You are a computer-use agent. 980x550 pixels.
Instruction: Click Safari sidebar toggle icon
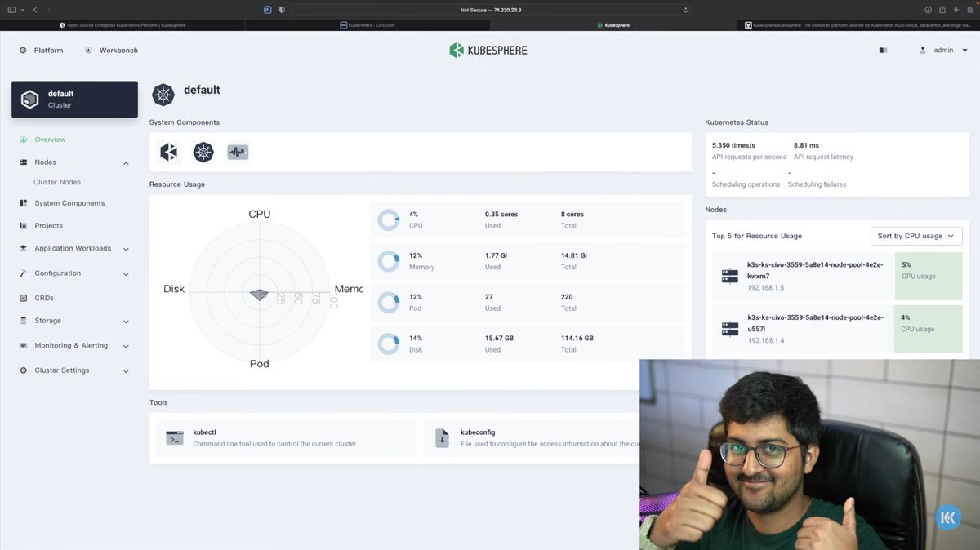(x=11, y=10)
